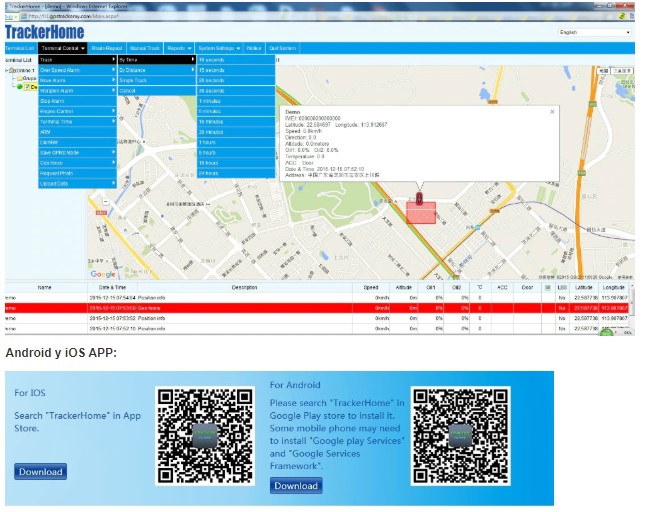This screenshot has width=648, height=512.
Task: Collapse the Online 1 tree node
Action: 6,71
